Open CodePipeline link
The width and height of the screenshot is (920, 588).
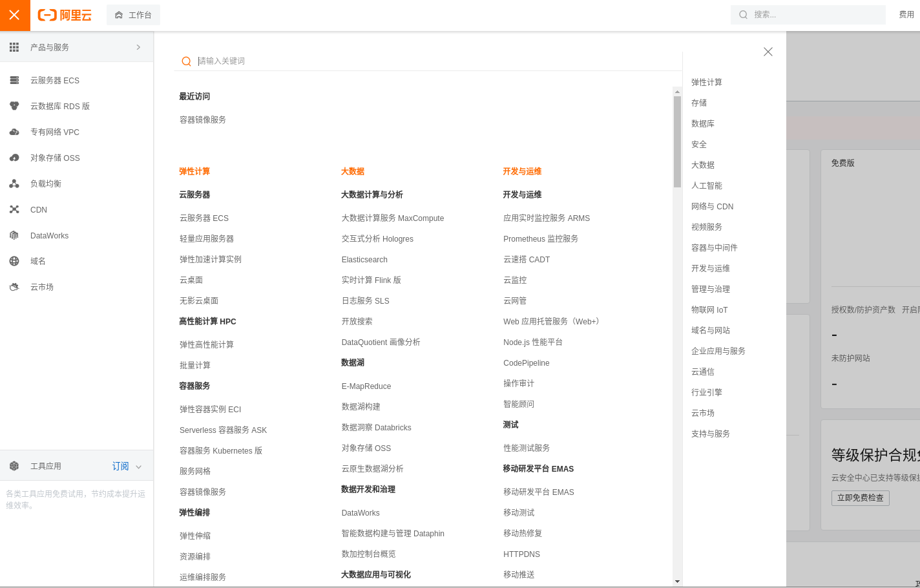527,362
